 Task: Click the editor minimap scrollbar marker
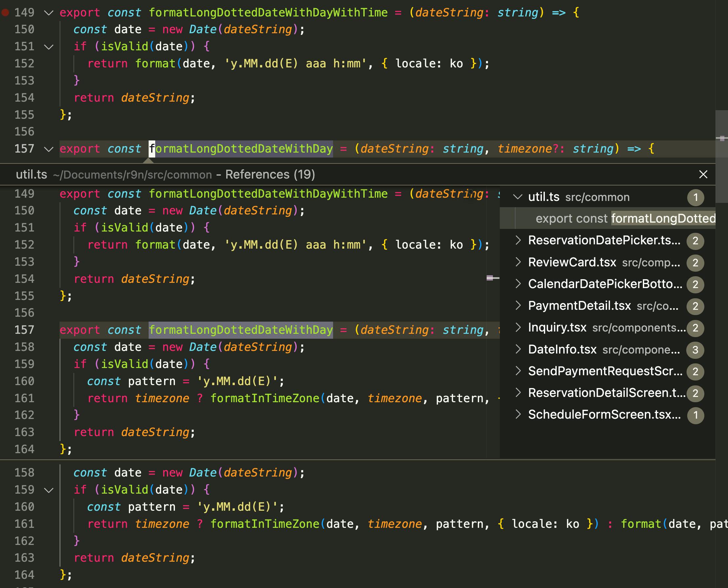point(721,138)
